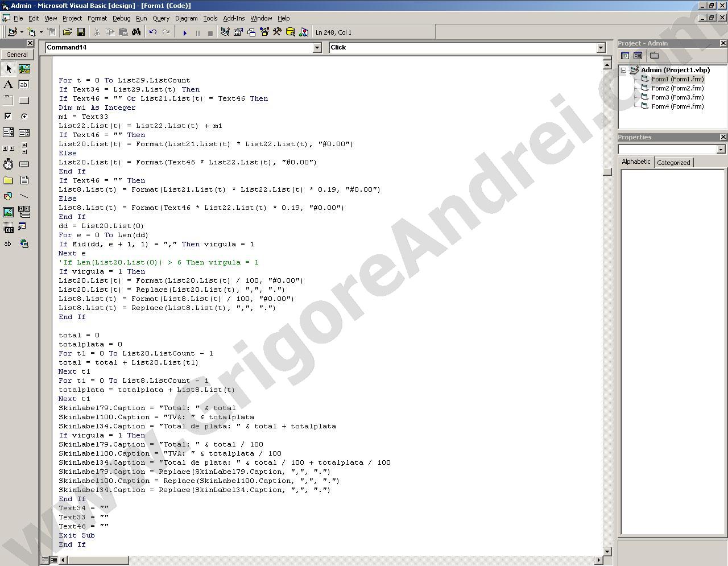Open the Command14 object dropdown
The height and width of the screenshot is (566, 728).
(x=317, y=48)
